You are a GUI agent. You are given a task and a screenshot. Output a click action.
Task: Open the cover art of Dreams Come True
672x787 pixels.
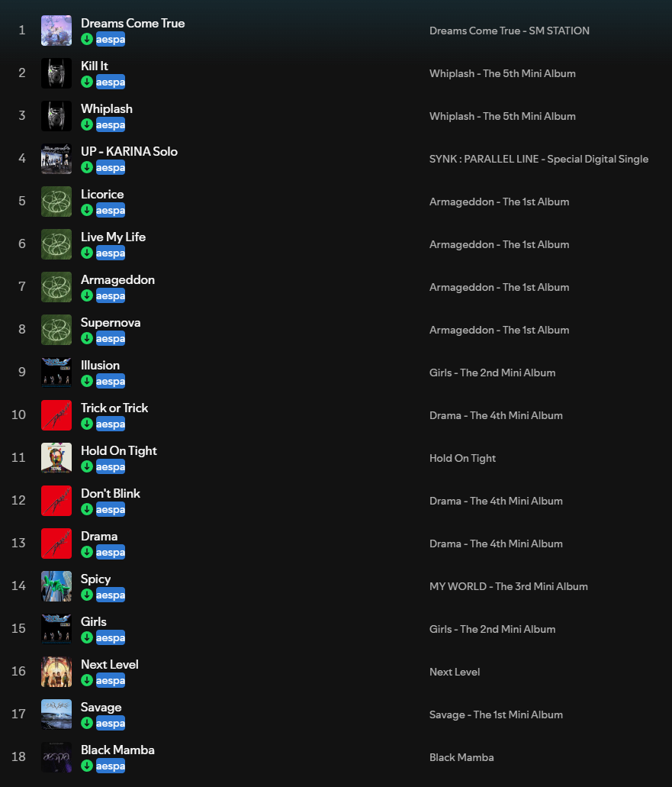click(x=56, y=31)
